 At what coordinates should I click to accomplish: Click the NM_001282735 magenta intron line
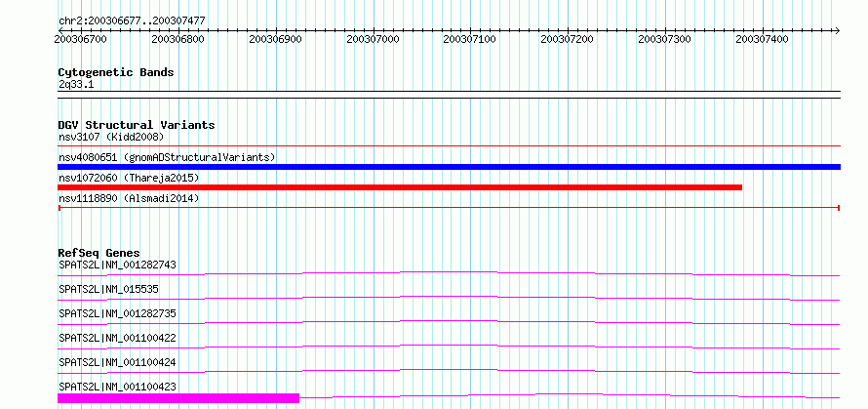coord(449,322)
